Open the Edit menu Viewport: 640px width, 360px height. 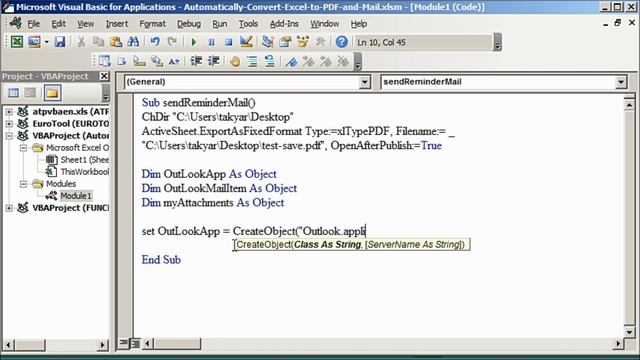pos(58,24)
